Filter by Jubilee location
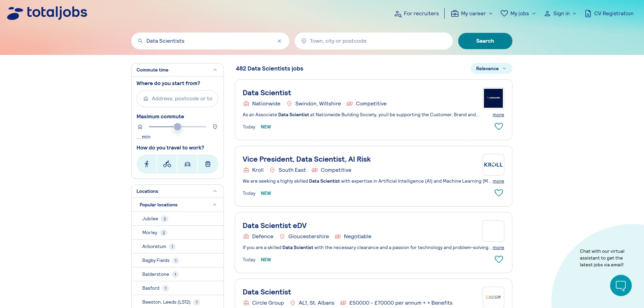The image size is (644, 308). coord(177,219)
